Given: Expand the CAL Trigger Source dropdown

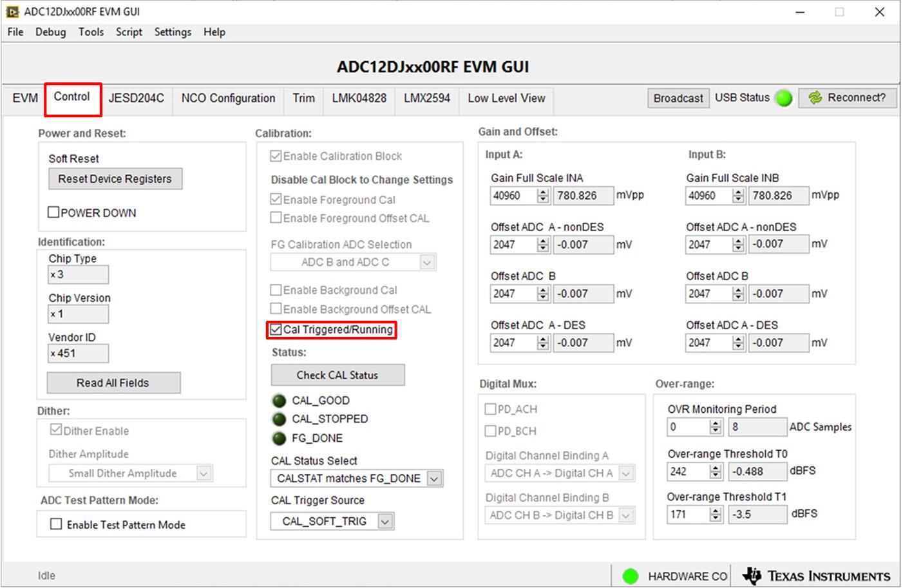Looking at the screenshot, I should click(385, 521).
